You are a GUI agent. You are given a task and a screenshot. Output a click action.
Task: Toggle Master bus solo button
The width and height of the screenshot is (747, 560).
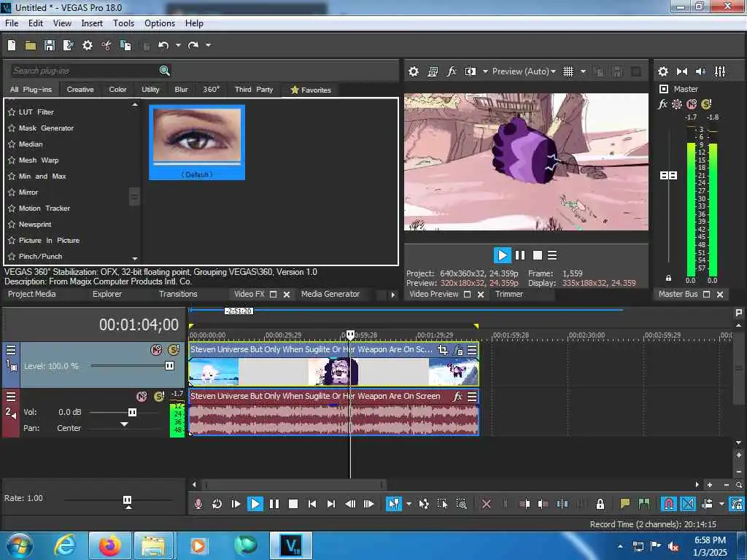706,104
